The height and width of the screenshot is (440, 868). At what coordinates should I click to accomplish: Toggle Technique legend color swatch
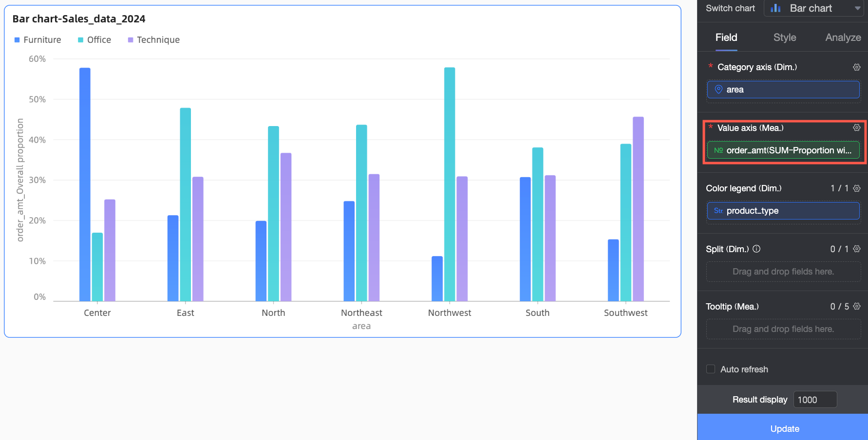[x=131, y=40]
